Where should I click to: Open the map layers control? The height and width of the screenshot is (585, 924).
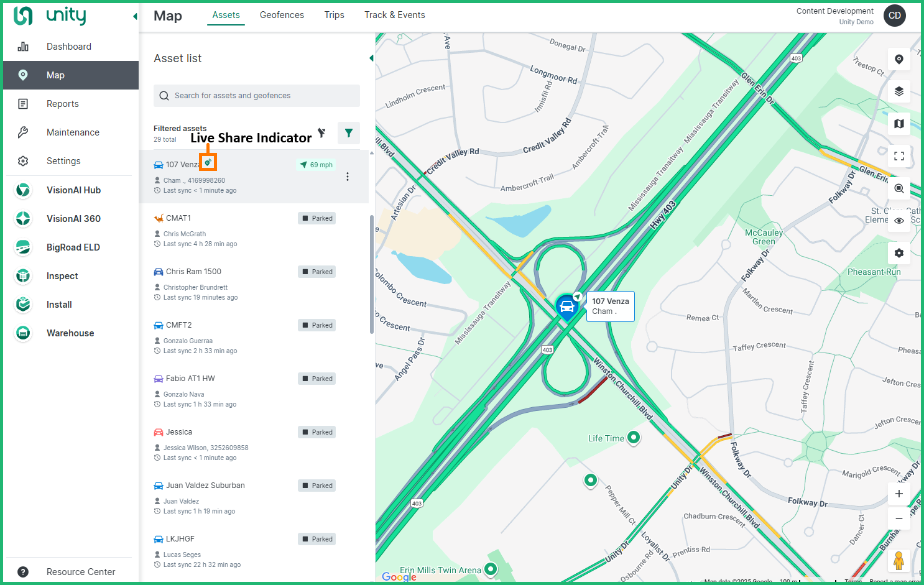(899, 91)
